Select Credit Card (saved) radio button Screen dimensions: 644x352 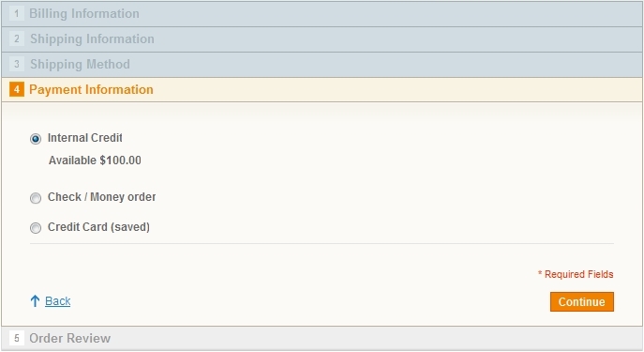click(36, 228)
